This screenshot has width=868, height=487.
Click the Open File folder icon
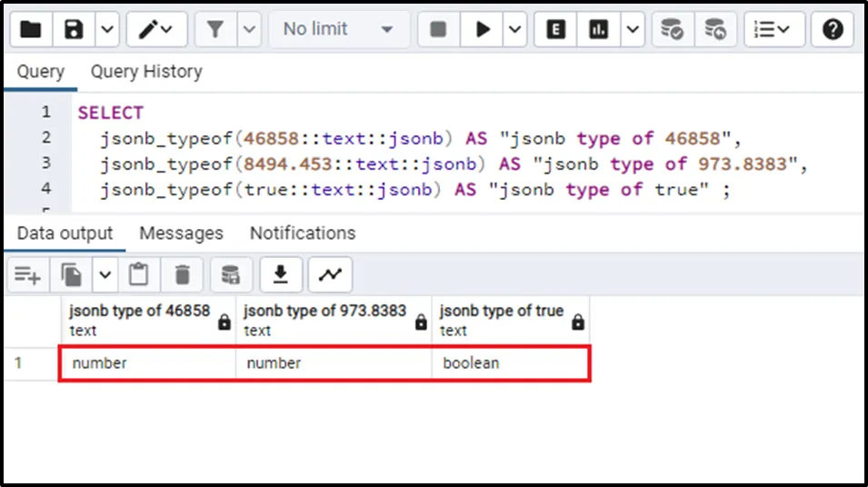[x=31, y=29]
